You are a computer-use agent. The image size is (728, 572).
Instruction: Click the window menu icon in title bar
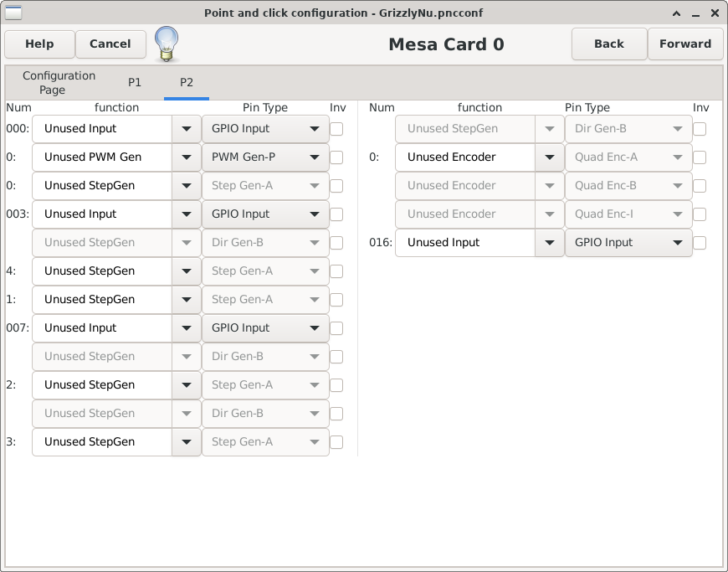[13, 13]
